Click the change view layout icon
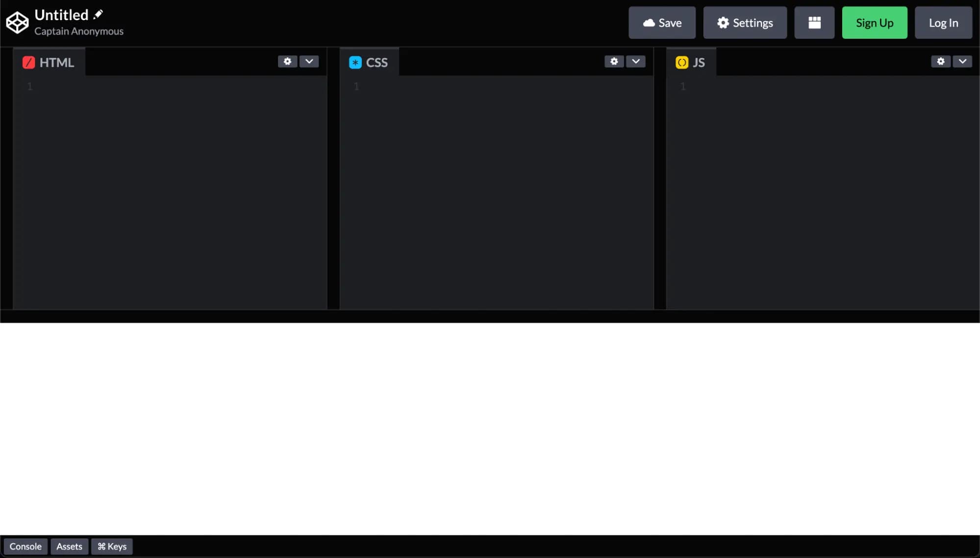This screenshot has width=980, height=558. point(814,22)
